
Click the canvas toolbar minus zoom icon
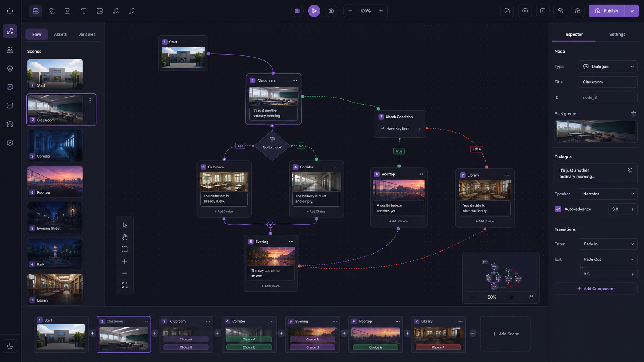point(125,273)
